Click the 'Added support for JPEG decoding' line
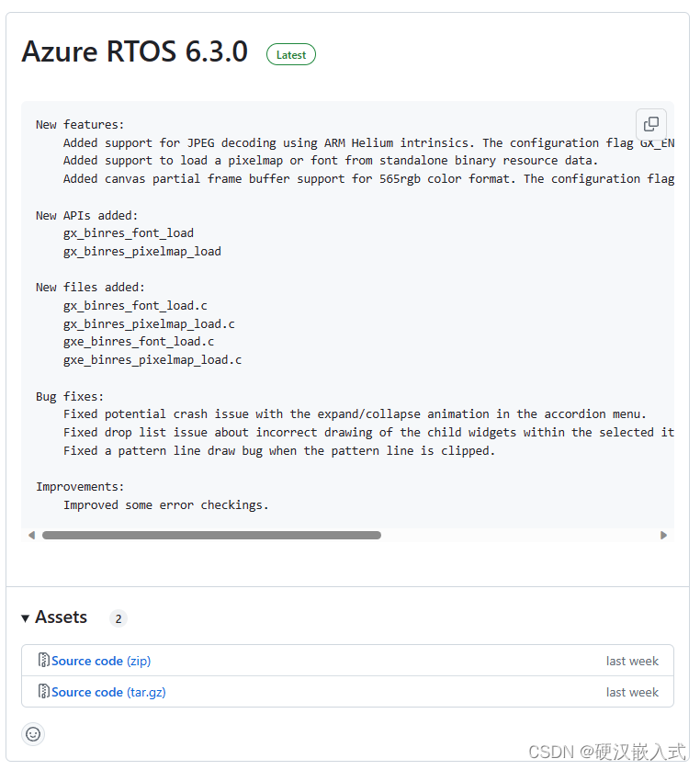The height and width of the screenshot is (770, 700). (368, 143)
